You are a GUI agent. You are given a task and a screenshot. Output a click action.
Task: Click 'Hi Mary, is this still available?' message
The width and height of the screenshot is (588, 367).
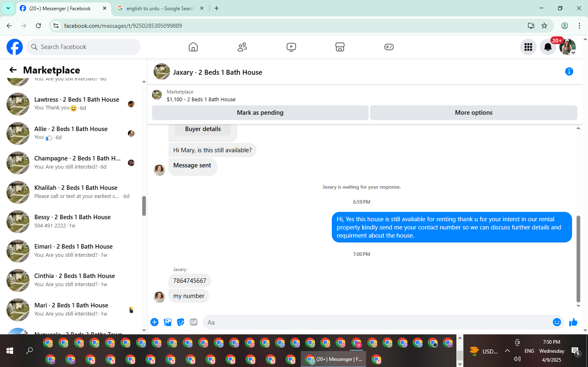(x=212, y=150)
